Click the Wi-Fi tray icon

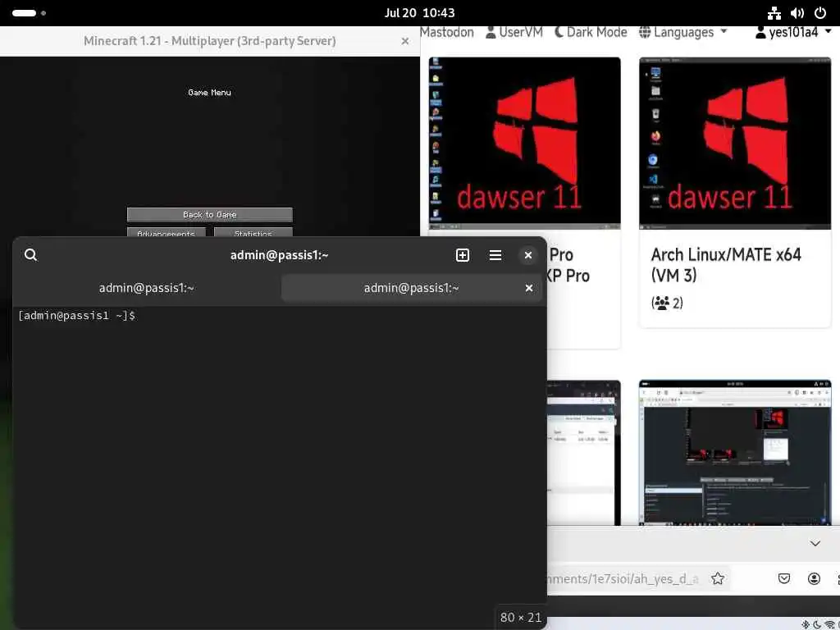click(831, 624)
